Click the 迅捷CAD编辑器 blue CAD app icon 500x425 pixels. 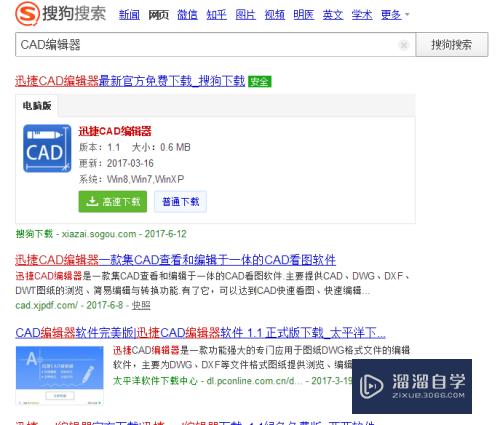[47, 148]
